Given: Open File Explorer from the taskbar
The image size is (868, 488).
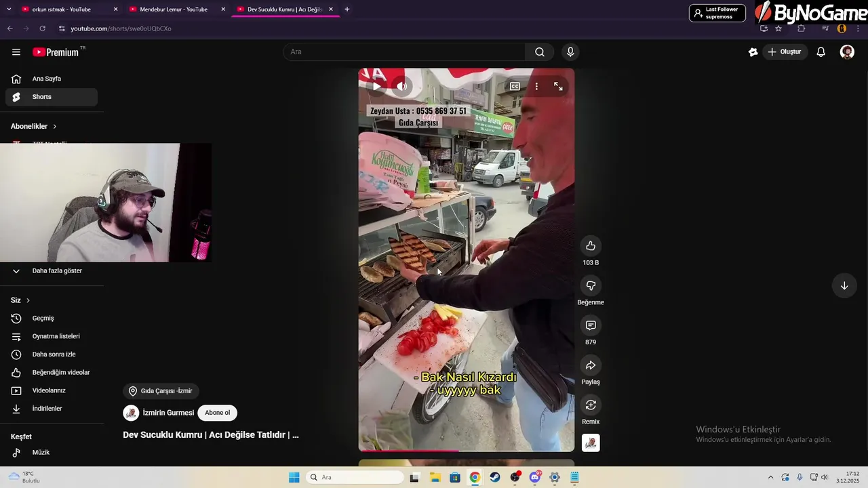Looking at the screenshot, I should click(435, 478).
